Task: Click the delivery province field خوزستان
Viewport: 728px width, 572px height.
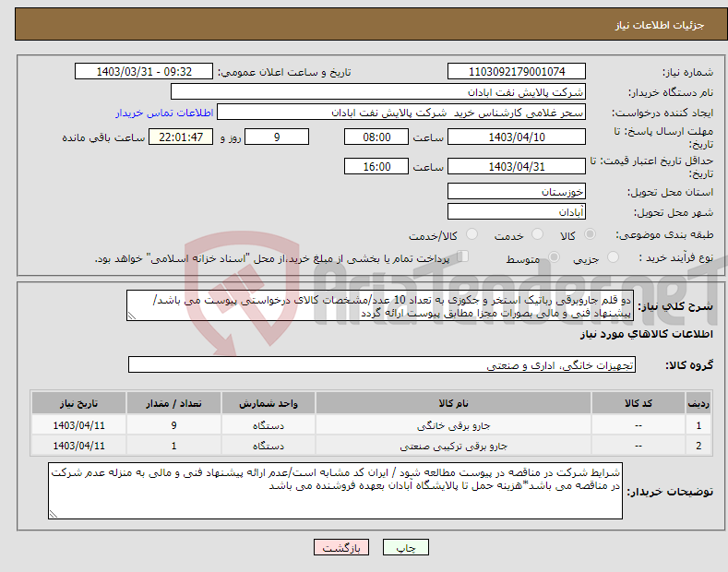Action: (x=517, y=191)
